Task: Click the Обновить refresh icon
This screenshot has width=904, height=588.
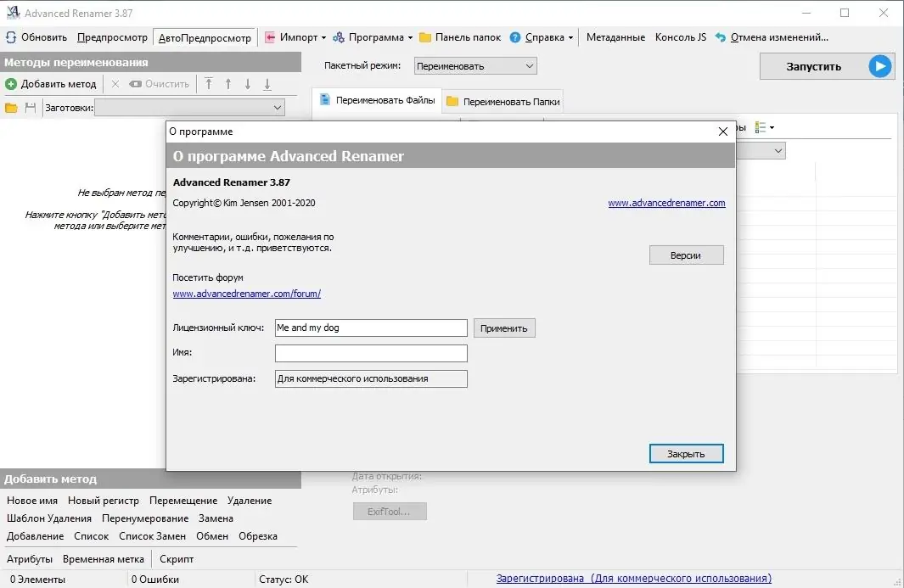Action: pyautogui.click(x=11, y=36)
